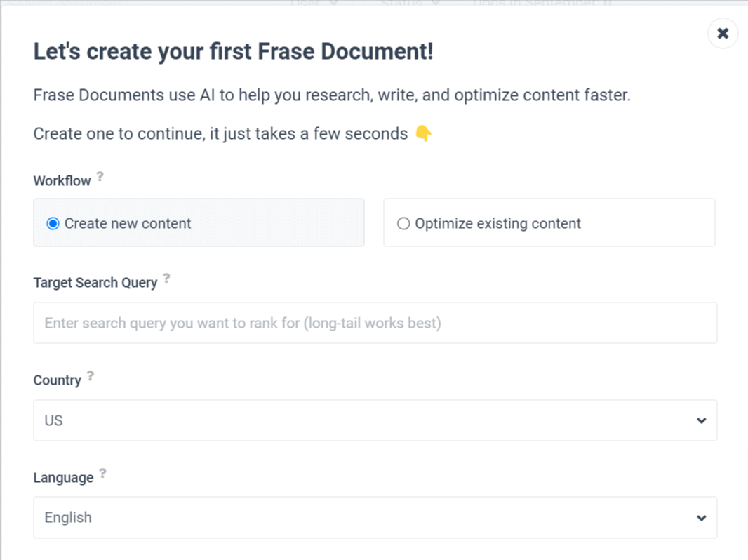Click the pointing-down hand emoji

click(424, 133)
